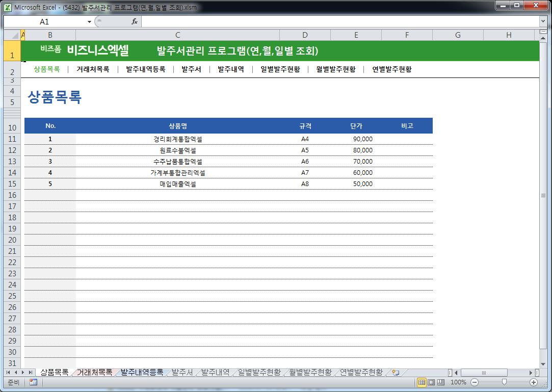Viewport: 552px width, 392px height.
Task: Select column C header
Action: 178,35
